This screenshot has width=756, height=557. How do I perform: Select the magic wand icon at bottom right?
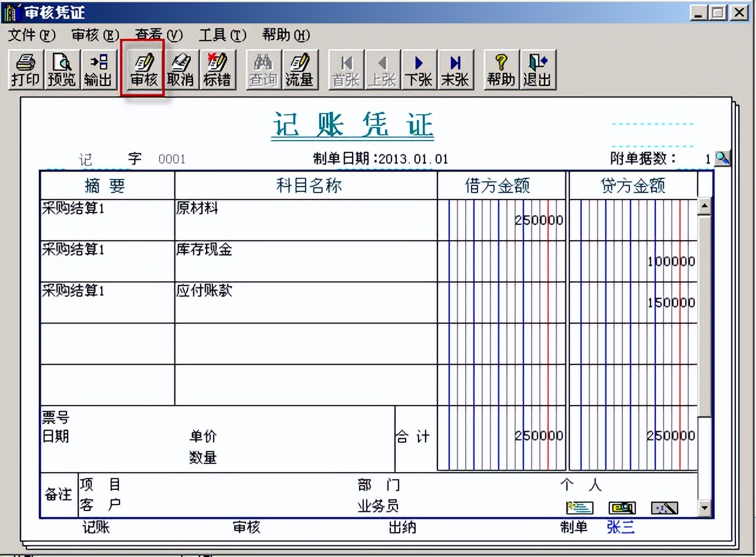(664, 507)
